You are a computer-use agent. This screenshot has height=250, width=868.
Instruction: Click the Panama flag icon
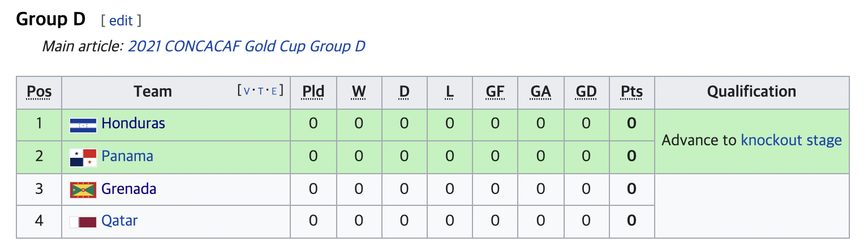pos(83,158)
